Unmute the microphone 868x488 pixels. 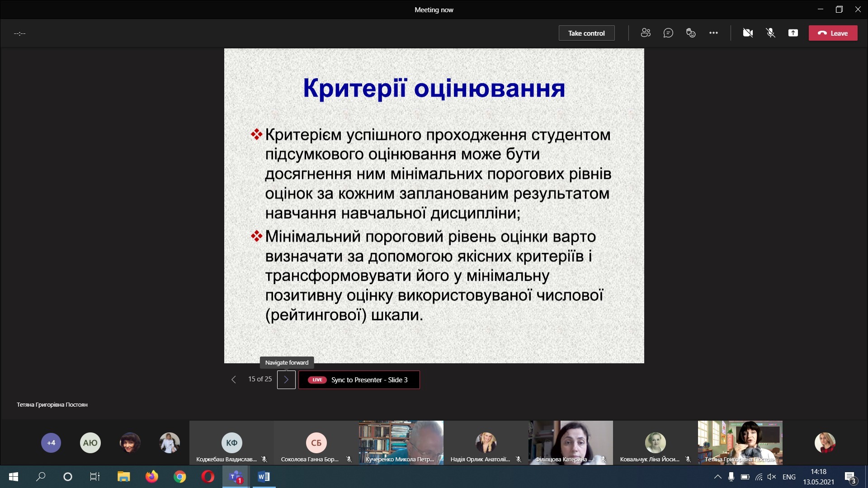tap(770, 33)
